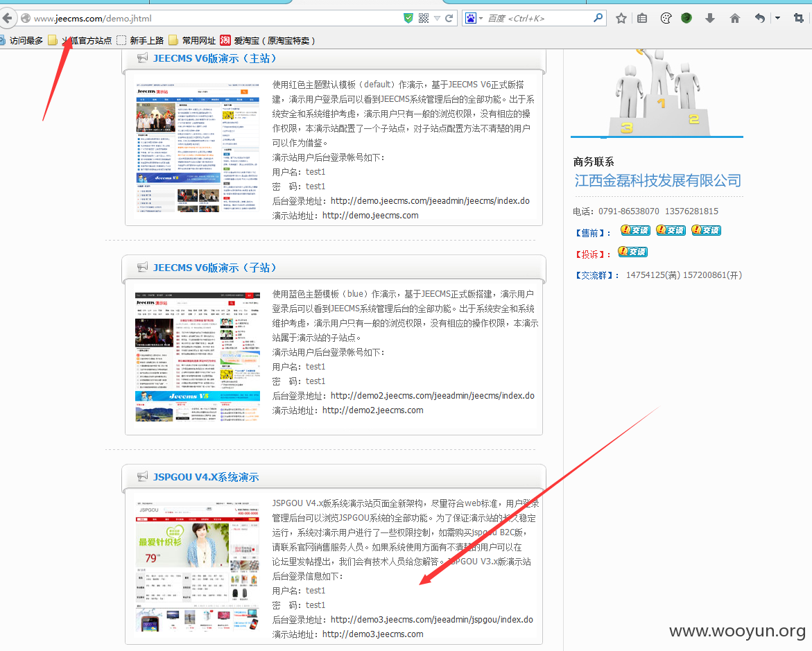Click the JEECMS V6版演示（主站）heading
The image size is (812, 651).
pos(215,58)
